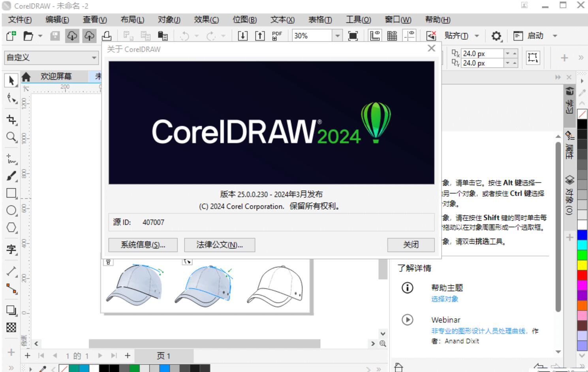588x372 pixels.
Task: Click the Save disk icon
Action: [55, 36]
